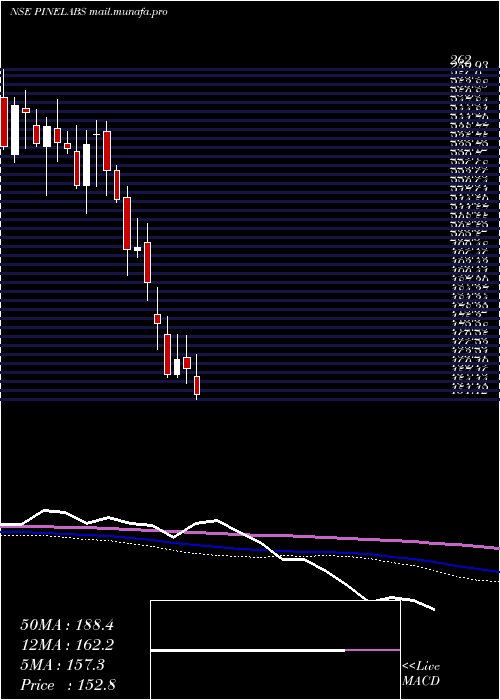Viewport: 500px width, 700px height.
Task: Click the 12MA : 162.2 value
Action: [x=67, y=645]
